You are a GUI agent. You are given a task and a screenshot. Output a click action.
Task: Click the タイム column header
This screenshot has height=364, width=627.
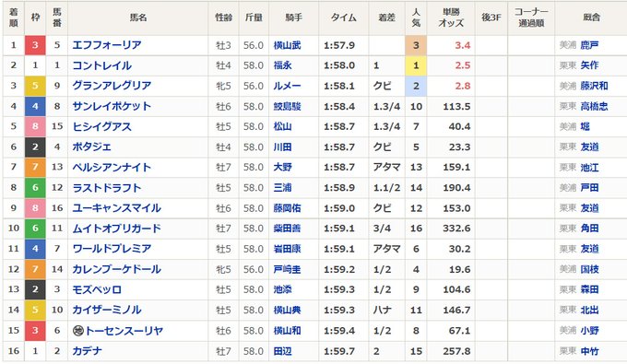(x=344, y=18)
